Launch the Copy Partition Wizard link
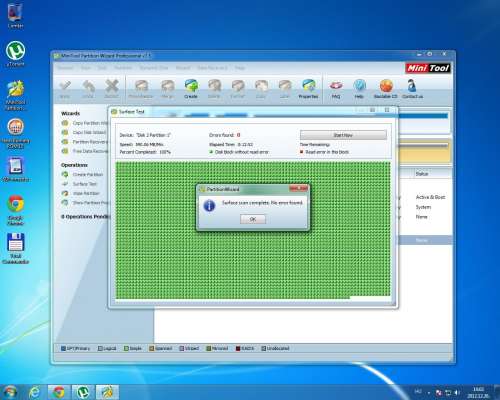500x400 pixels. [x=86, y=123]
